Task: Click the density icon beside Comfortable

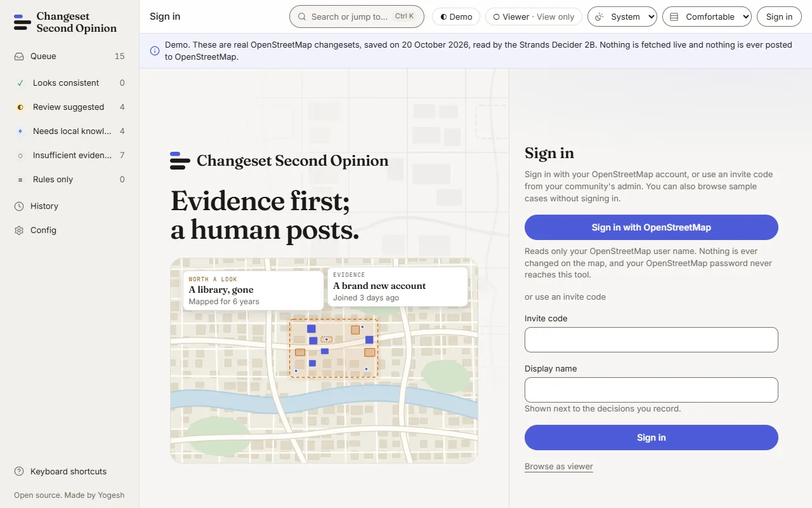Action: [674, 17]
